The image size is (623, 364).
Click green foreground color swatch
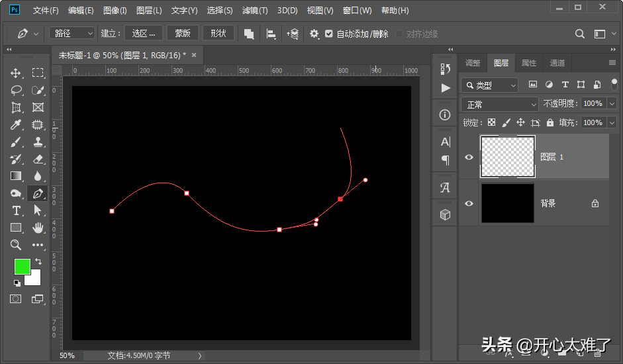[21, 266]
